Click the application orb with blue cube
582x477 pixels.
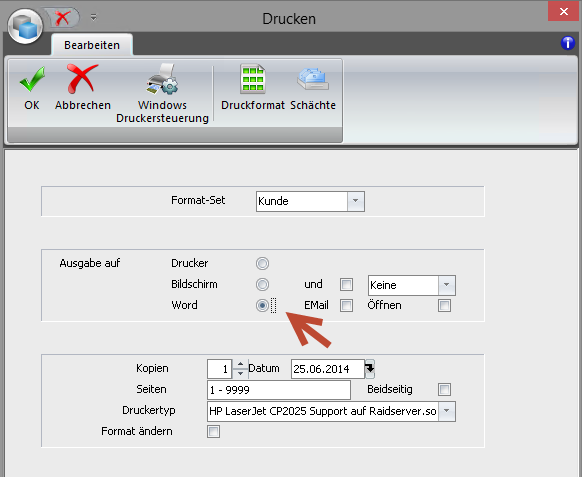click(25, 26)
